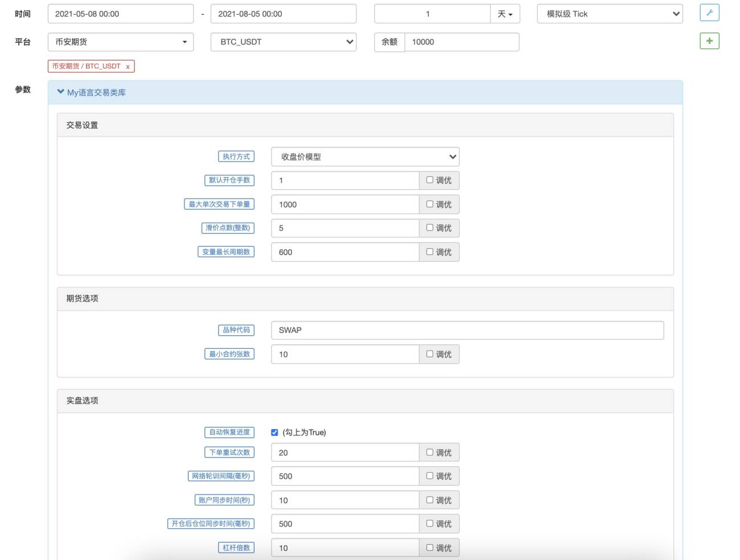Enable 调优 checkbox for 默认开仓手数
The image size is (740, 560).
click(x=430, y=180)
